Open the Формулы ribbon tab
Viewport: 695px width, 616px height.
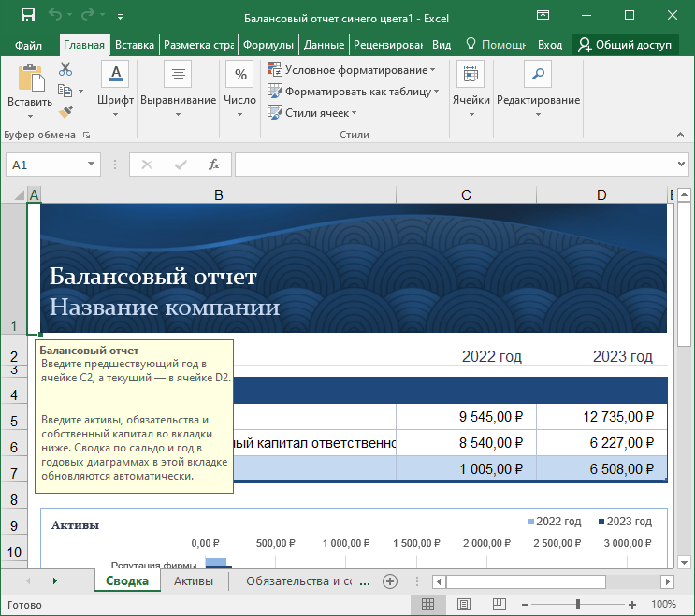coord(268,45)
